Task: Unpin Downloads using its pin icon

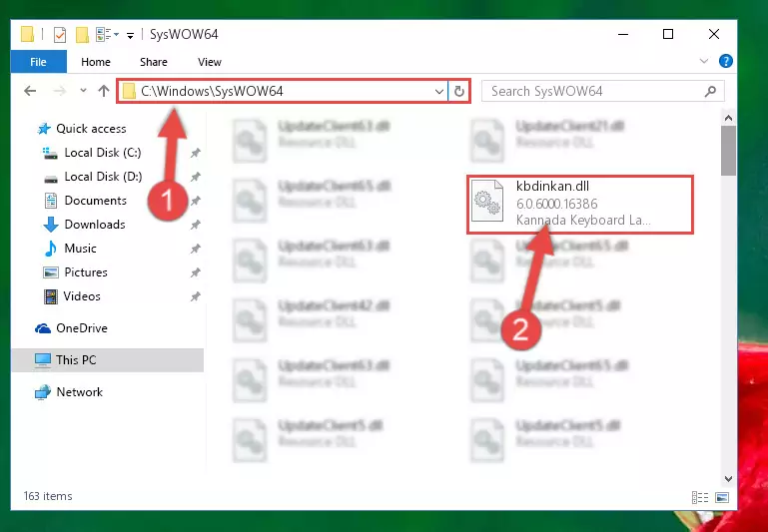Action: tap(195, 225)
